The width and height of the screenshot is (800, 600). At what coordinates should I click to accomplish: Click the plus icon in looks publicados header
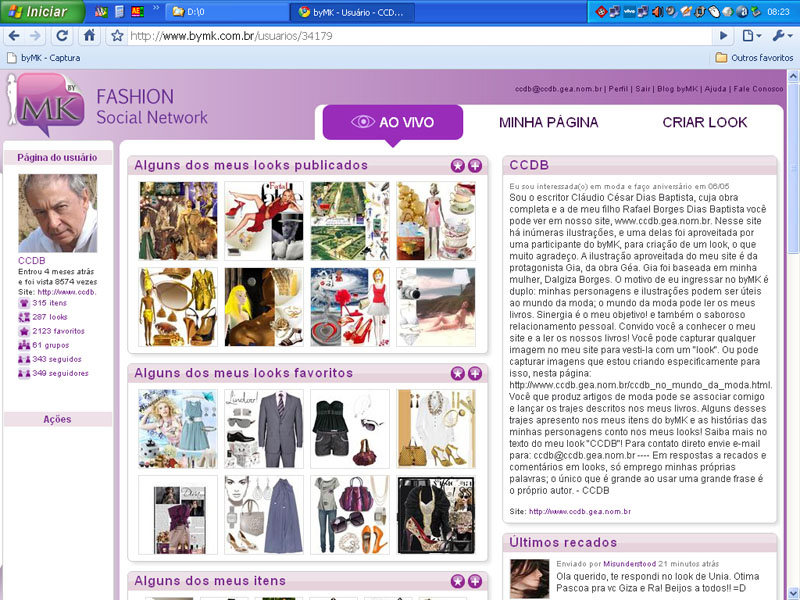[x=474, y=165]
